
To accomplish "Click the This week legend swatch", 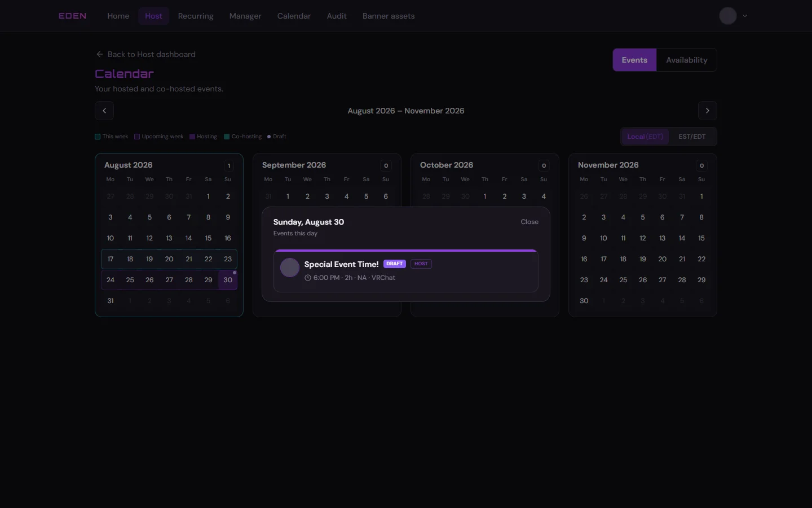I will pos(98,137).
